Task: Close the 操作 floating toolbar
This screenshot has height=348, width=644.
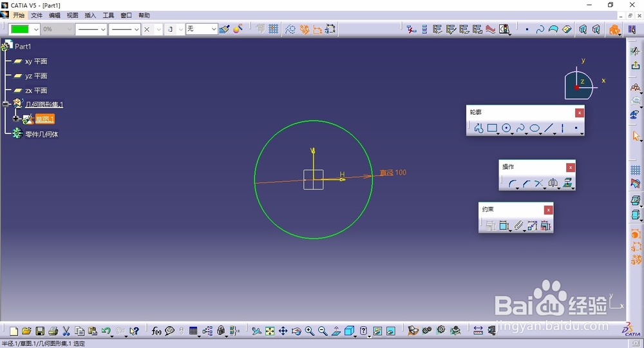Action: (x=570, y=167)
